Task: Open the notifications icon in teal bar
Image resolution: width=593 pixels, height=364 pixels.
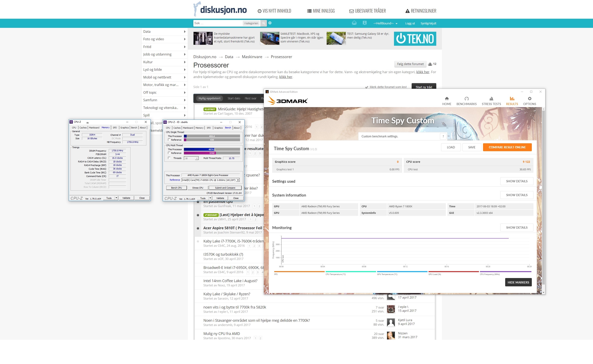Action: [365, 23]
